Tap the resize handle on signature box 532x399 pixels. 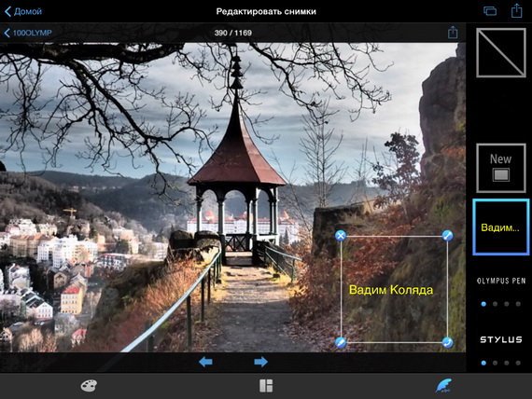click(x=447, y=236)
